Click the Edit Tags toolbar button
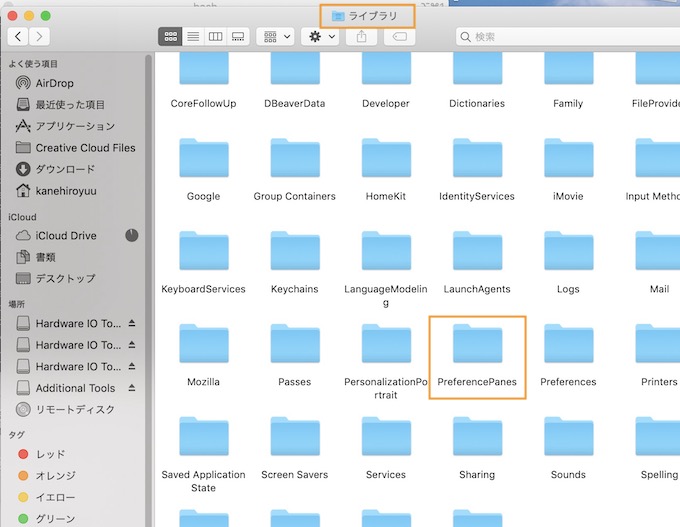 pyautogui.click(x=399, y=36)
